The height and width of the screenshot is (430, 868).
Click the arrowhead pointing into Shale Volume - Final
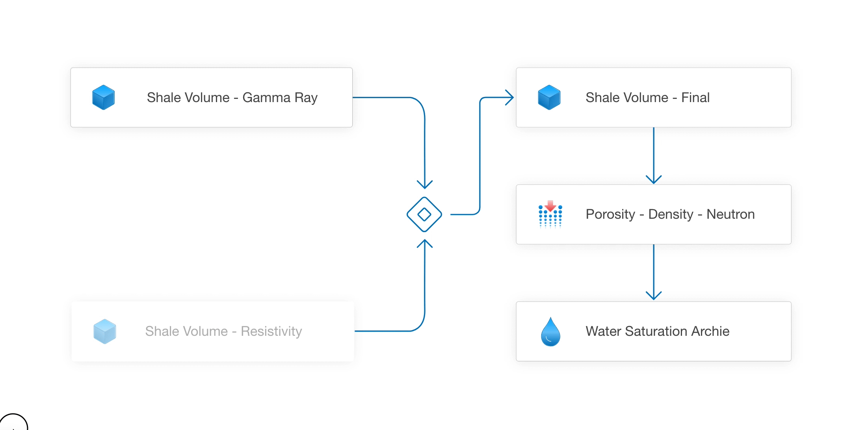tap(509, 97)
